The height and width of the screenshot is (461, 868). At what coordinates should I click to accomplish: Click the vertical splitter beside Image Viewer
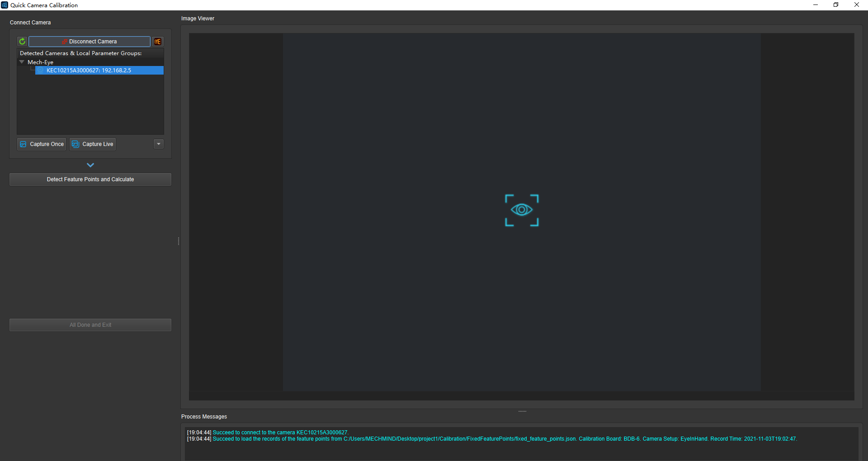coord(179,241)
